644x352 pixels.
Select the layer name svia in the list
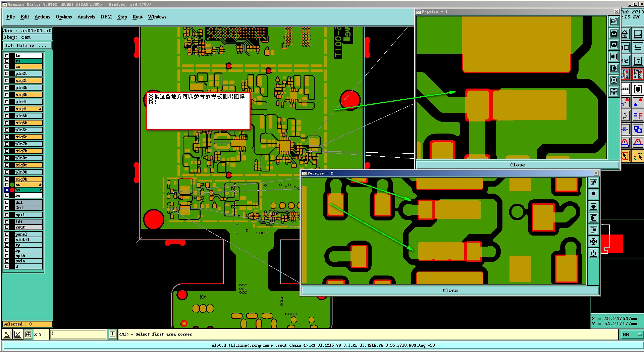29,261
